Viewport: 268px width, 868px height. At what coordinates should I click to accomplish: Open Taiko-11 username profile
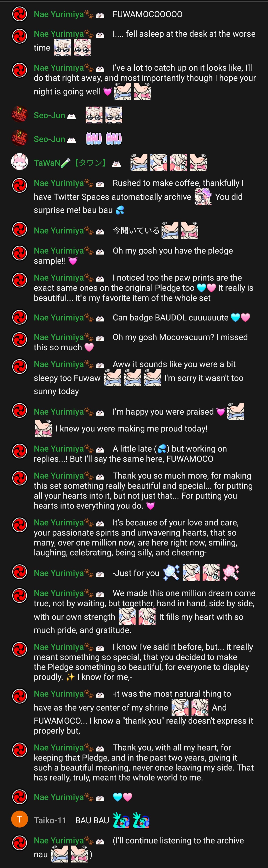point(50,820)
